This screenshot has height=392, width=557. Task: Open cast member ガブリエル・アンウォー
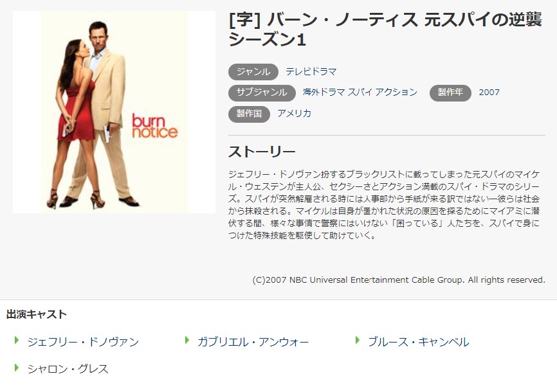pyautogui.click(x=253, y=342)
